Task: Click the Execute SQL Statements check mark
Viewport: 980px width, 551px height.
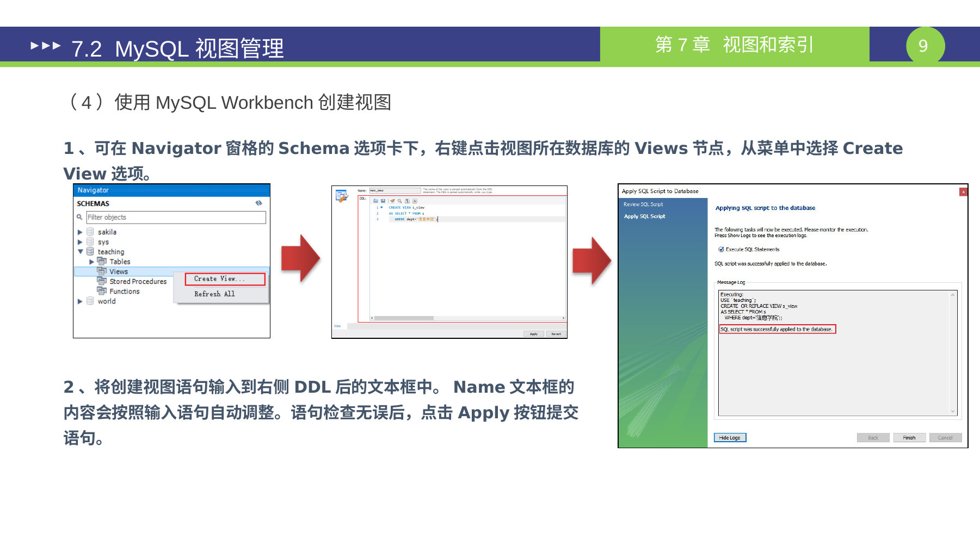Action: click(721, 250)
